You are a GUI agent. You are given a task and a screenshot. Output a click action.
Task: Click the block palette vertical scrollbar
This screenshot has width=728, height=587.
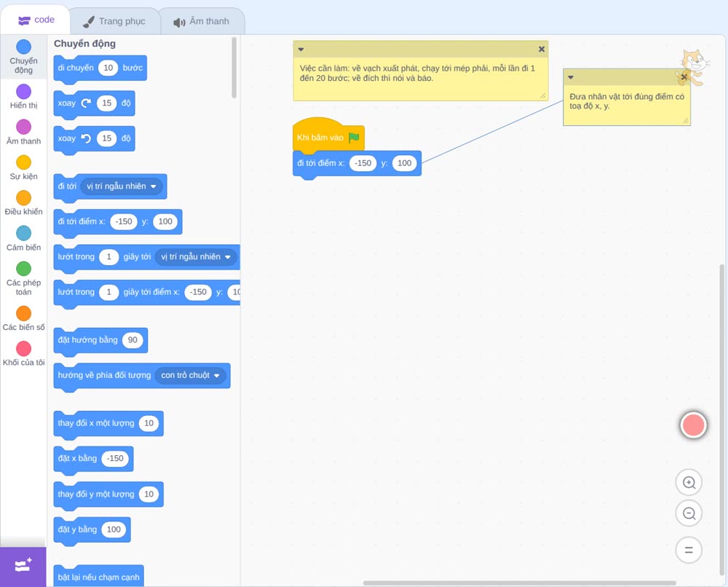tap(234, 68)
